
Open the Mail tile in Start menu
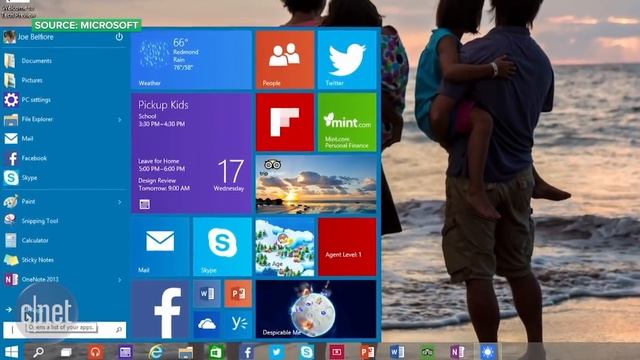tap(160, 247)
